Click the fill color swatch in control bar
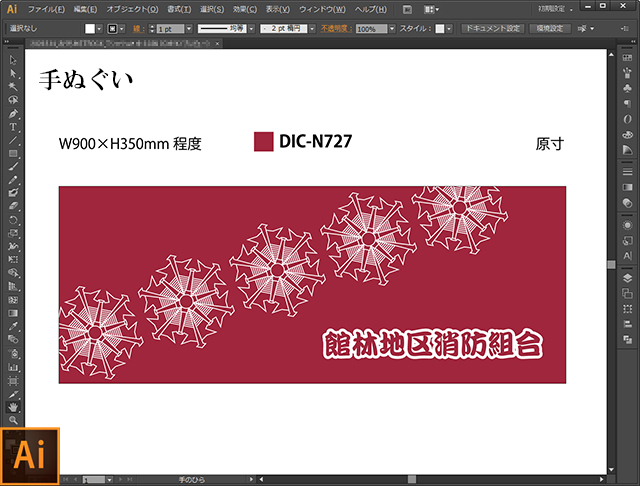The image size is (640, 486). (x=91, y=29)
